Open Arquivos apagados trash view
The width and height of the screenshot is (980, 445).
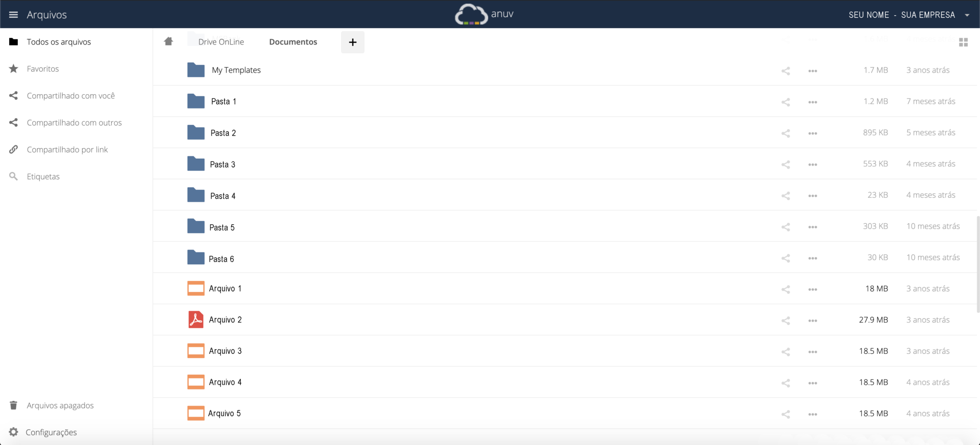(x=60, y=405)
